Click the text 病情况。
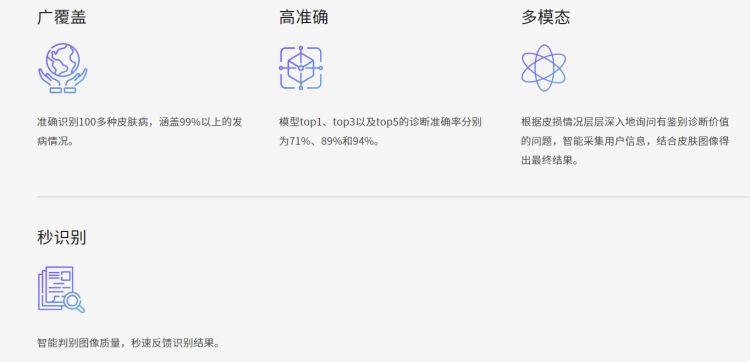750x362 pixels. [x=57, y=142]
